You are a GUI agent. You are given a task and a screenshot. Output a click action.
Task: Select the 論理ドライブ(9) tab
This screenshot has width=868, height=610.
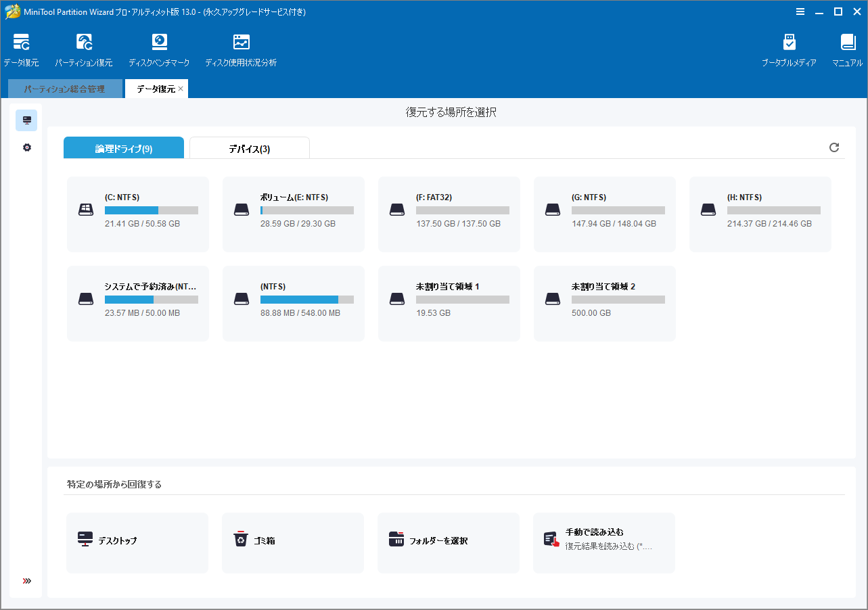pyautogui.click(x=124, y=149)
